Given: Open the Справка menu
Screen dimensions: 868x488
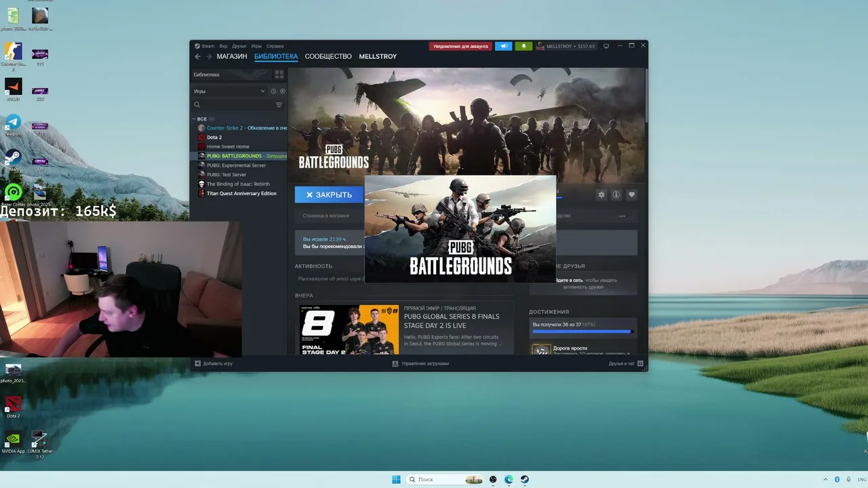Looking at the screenshot, I should [x=275, y=46].
